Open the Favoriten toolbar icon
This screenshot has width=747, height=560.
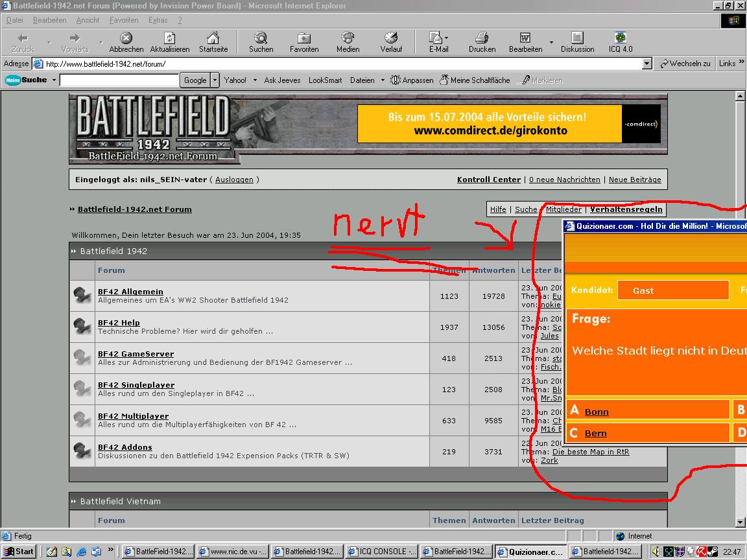(x=304, y=38)
